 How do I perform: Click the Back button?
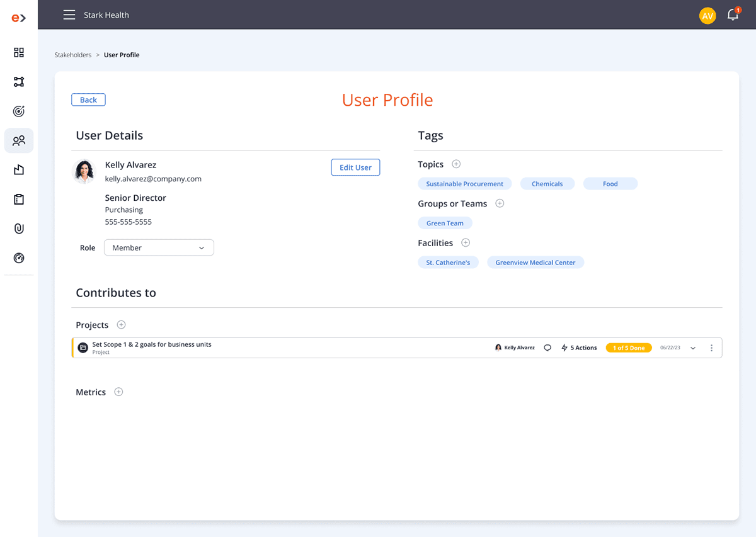point(88,99)
